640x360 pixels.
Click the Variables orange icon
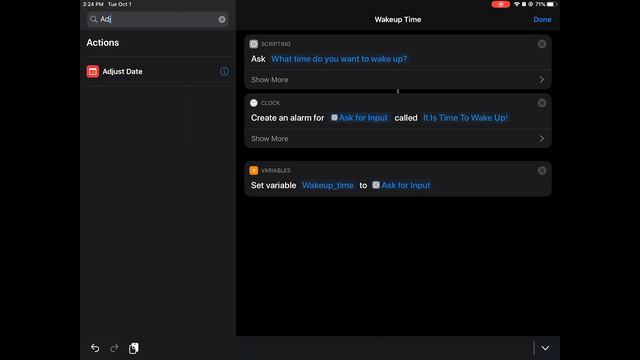pyautogui.click(x=253, y=171)
